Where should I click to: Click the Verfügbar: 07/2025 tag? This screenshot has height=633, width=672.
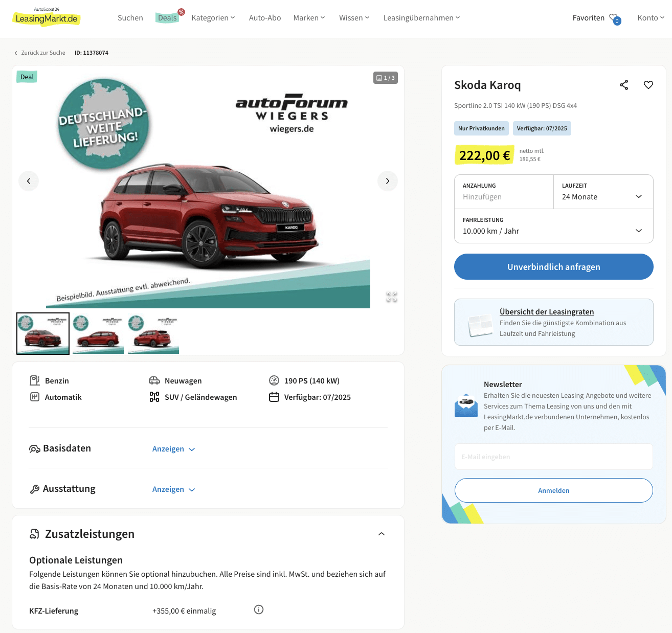pyautogui.click(x=542, y=128)
